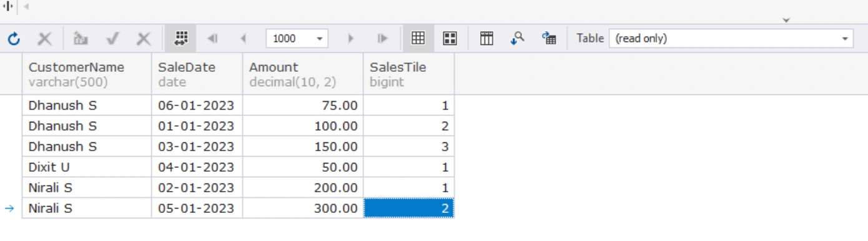The height and width of the screenshot is (241, 868).
Task: Click the splitter icon at top left
Action: (8, 7)
